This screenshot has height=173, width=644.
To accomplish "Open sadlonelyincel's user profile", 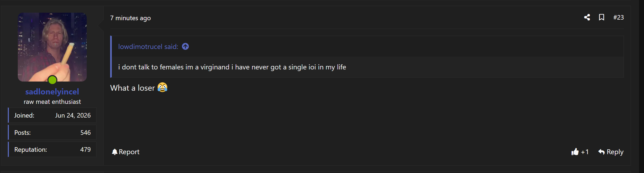I will [52, 92].
